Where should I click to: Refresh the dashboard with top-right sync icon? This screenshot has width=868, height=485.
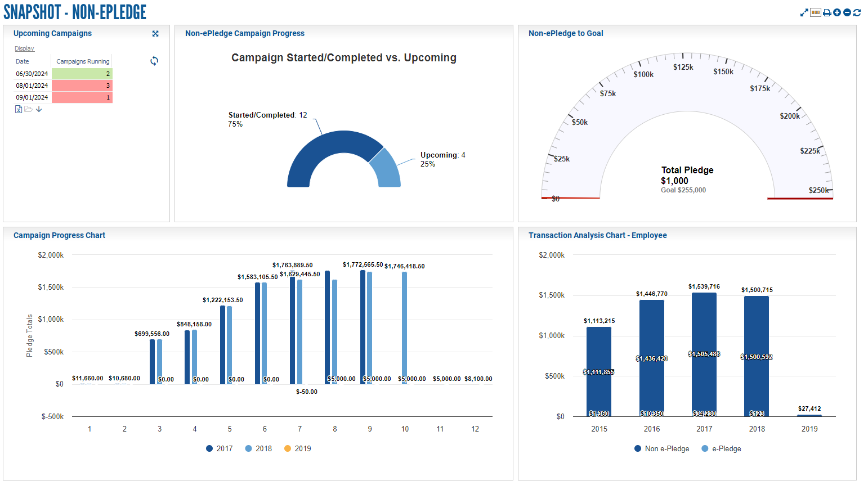pyautogui.click(x=857, y=12)
